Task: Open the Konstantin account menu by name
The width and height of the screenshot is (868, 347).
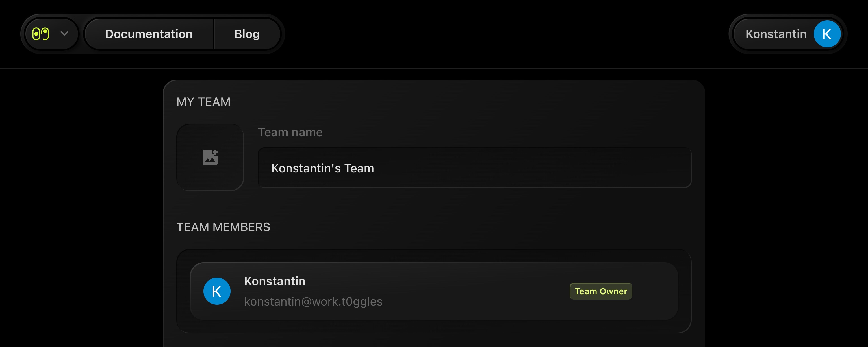Action: click(x=776, y=34)
